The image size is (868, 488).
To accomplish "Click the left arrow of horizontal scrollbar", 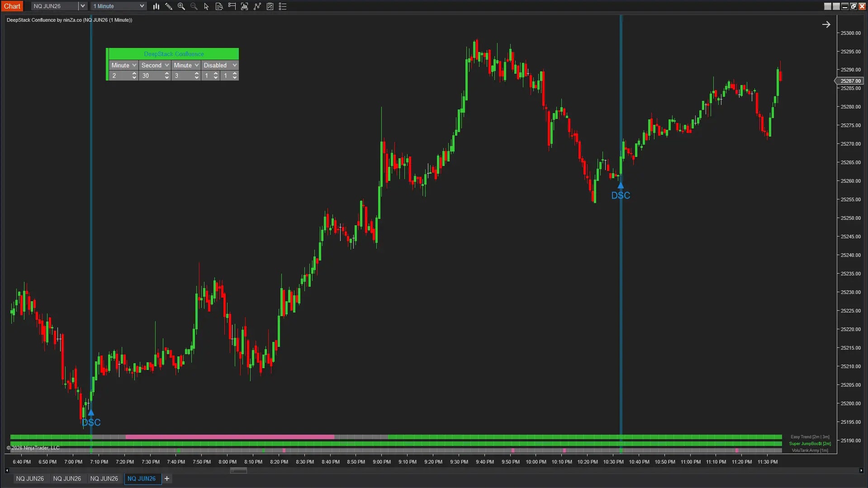I will pyautogui.click(x=7, y=470).
